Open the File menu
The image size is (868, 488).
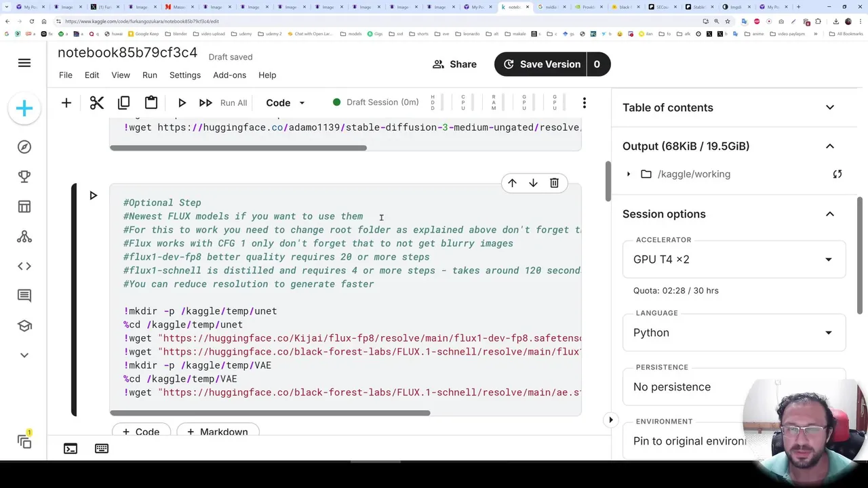[x=66, y=75]
